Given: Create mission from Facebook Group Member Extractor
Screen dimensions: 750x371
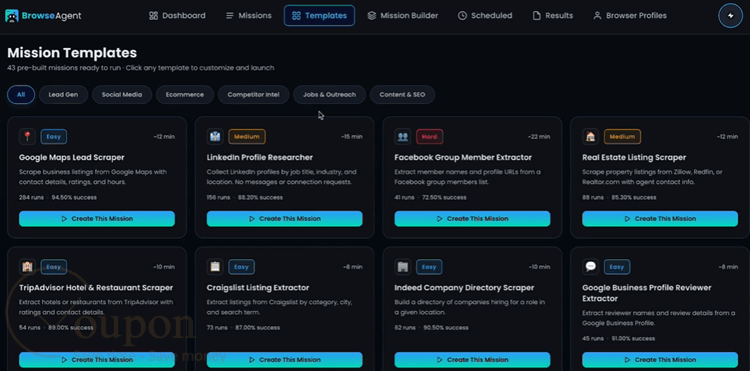Looking at the screenshot, I should [473, 218].
